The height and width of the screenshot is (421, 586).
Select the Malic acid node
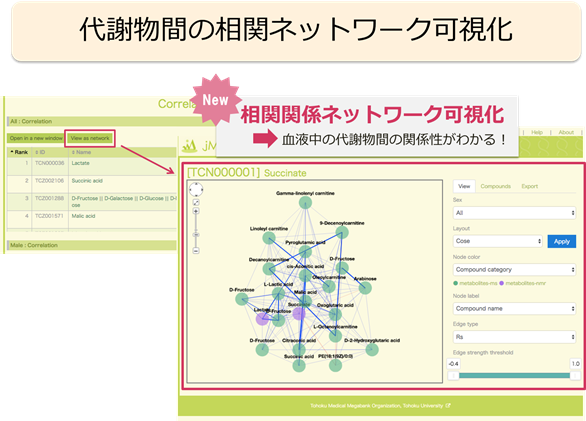(x=306, y=300)
